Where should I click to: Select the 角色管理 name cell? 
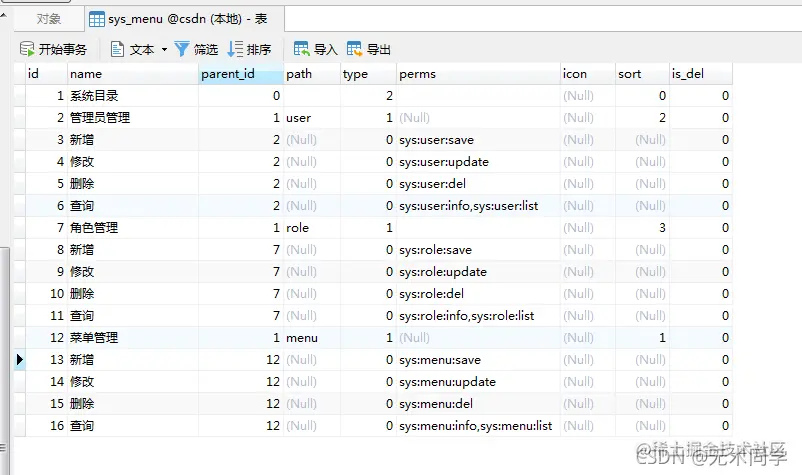point(133,228)
